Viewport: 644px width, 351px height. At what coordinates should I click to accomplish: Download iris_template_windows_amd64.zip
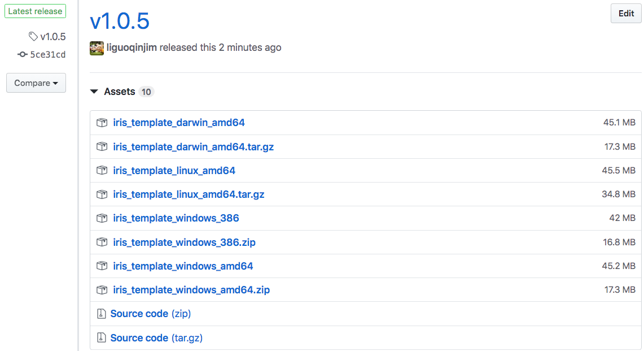point(191,289)
